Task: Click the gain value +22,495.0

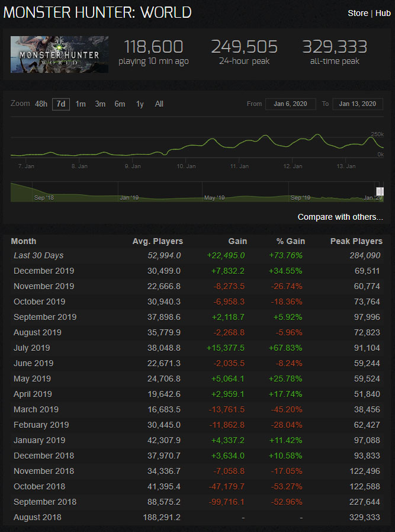Action: pos(226,255)
